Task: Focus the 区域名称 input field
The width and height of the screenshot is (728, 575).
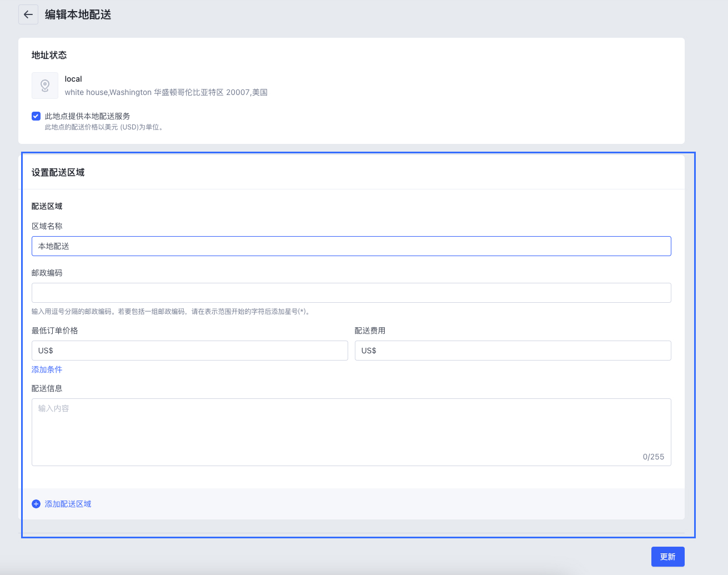Action: point(351,246)
